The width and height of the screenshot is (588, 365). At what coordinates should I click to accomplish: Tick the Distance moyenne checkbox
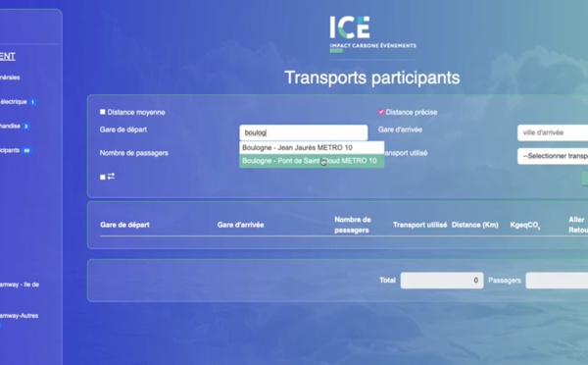click(x=102, y=112)
